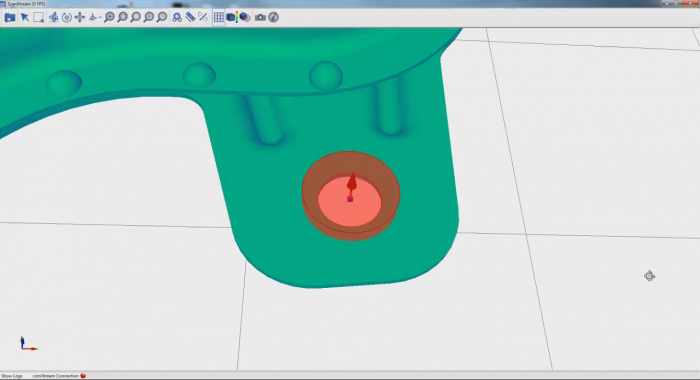Toggle the shaded cubes display mode
This screenshot has width=700, height=380.
[245, 17]
